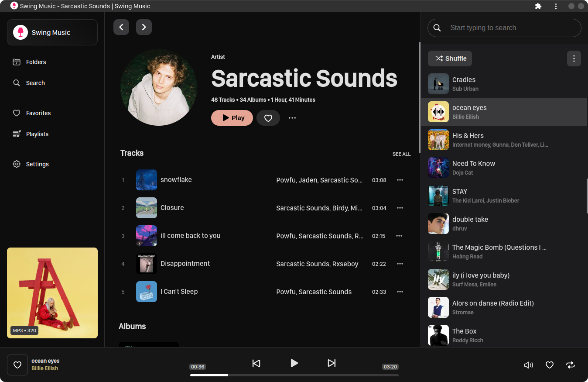Screen dimensions: 588x382
Task: Favorite the artist with heart button
Action: tap(268, 118)
